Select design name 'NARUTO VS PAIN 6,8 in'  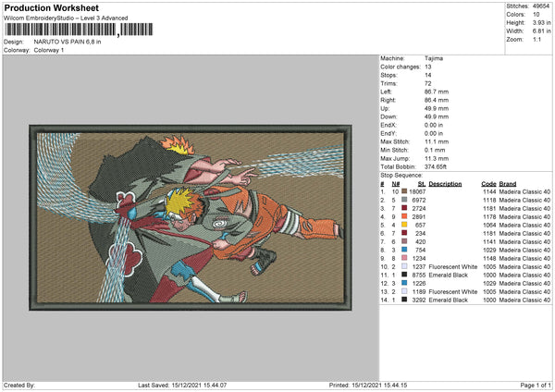(x=68, y=42)
